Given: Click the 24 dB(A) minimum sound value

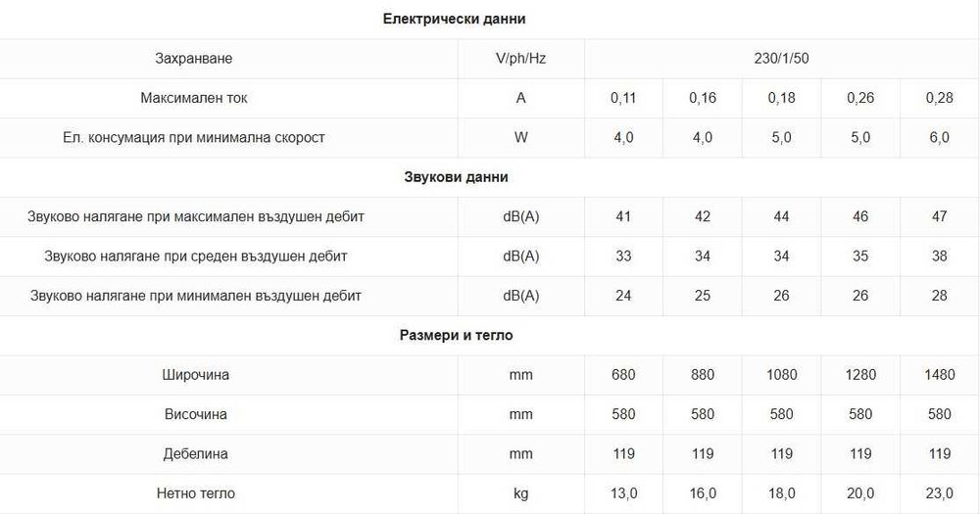Looking at the screenshot, I should 623,296.
